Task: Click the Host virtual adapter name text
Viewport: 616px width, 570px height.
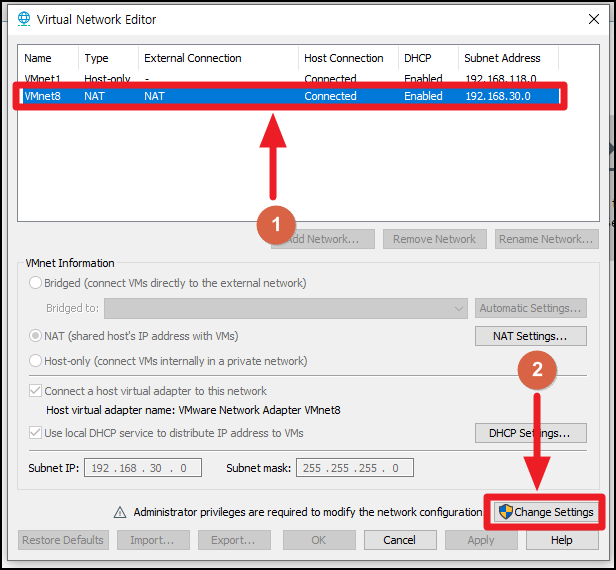Action: [x=193, y=410]
